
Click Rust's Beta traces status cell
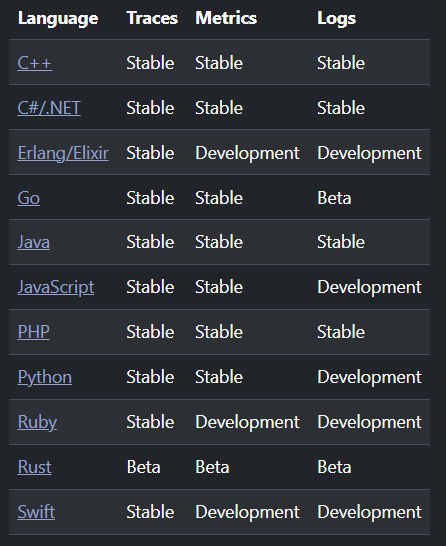pos(143,467)
